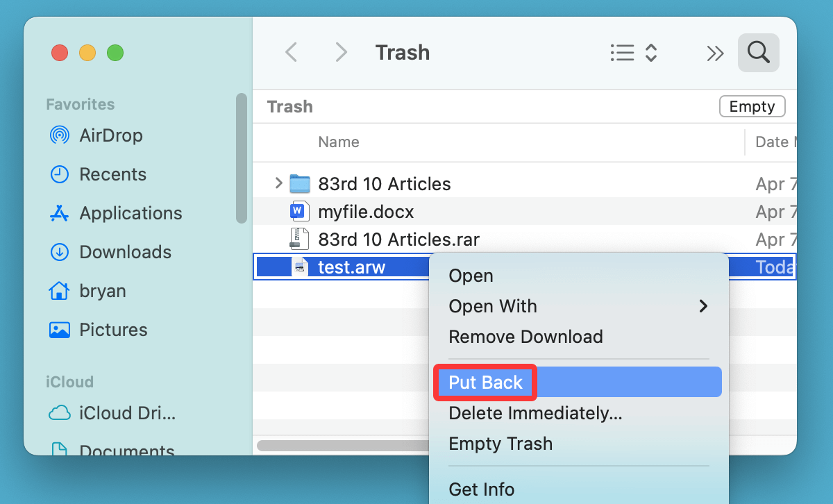
Task: Switch to list view in the toolbar
Action: (623, 53)
